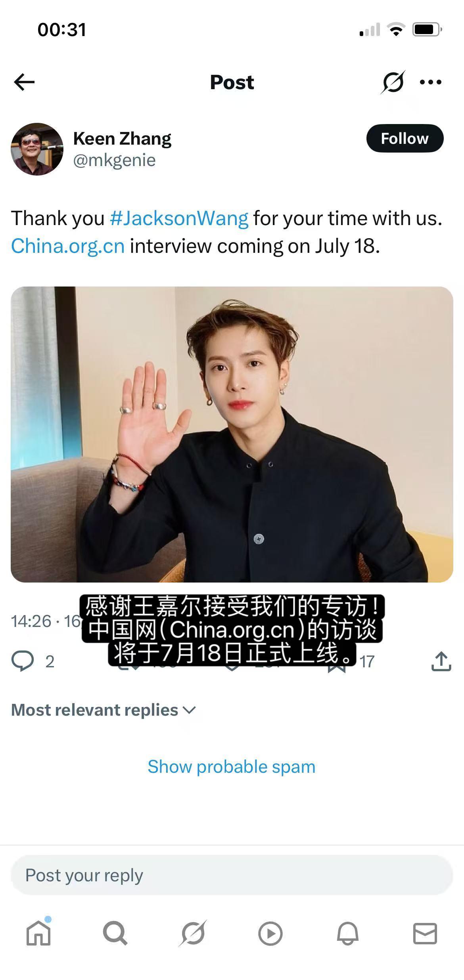The width and height of the screenshot is (464, 980).
Task: Open the three-dot more options menu
Action: (x=430, y=82)
